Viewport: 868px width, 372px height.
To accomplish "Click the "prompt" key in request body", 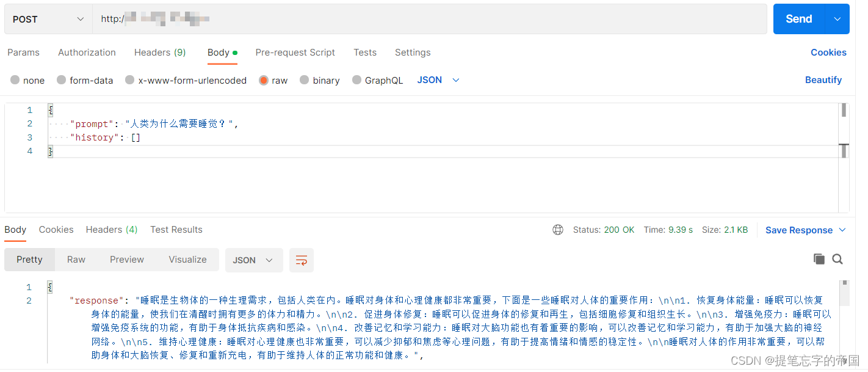I will coord(92,124).
